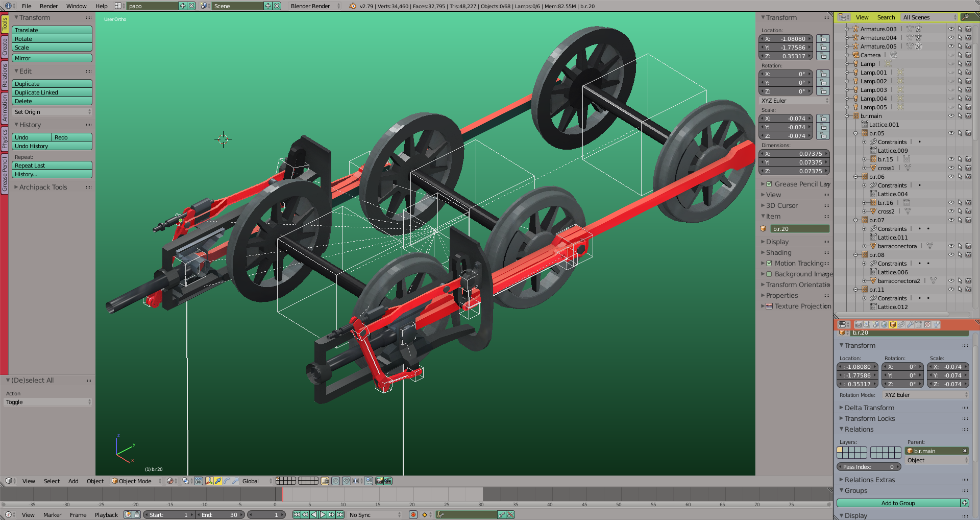This screenshot has width=980, height=520.
Task: Click the auto keyframe record button
Action: [413, 514]
